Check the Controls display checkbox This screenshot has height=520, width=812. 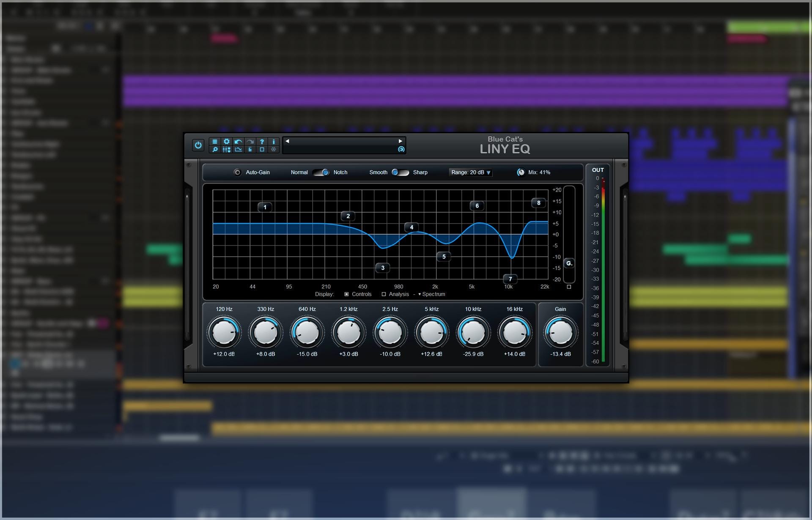pyautogui.click(x=346, y=294)
